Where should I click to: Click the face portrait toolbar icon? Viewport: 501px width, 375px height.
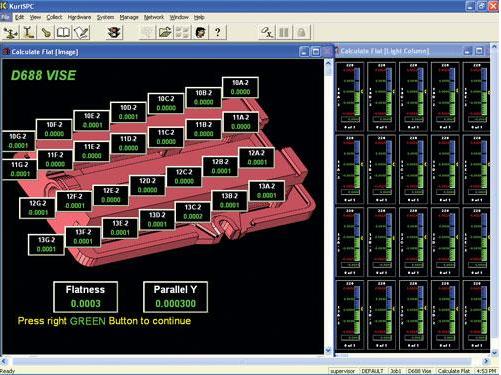tap(200, 32)
